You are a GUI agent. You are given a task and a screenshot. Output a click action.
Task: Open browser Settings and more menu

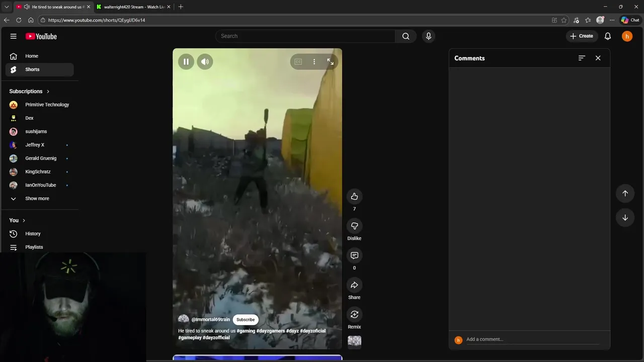(612, 20)
